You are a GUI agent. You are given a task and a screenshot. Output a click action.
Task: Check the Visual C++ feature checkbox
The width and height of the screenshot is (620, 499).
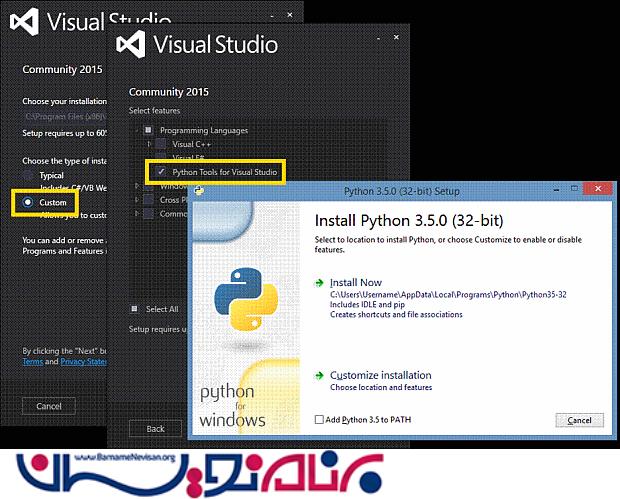click(161, 144)
